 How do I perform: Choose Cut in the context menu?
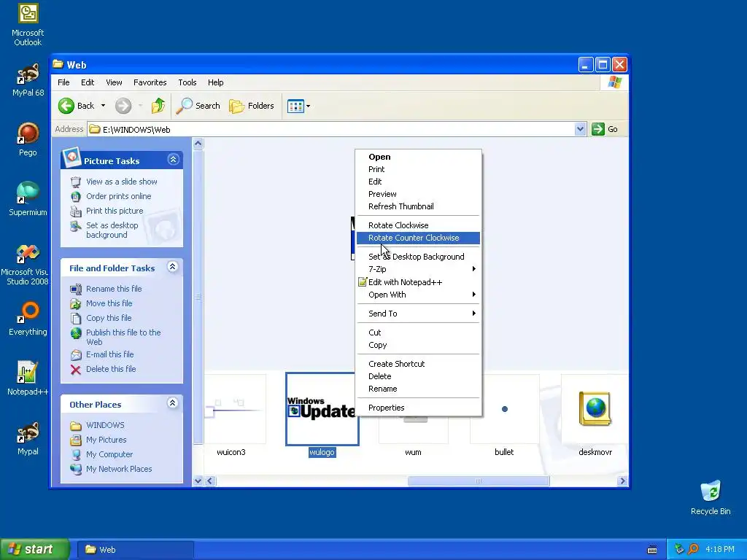(x=418, y=332)
